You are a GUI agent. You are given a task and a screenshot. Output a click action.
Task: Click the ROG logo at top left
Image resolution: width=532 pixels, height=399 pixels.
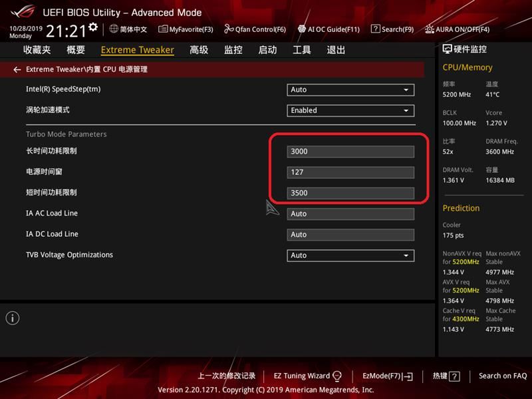[23, 12]
